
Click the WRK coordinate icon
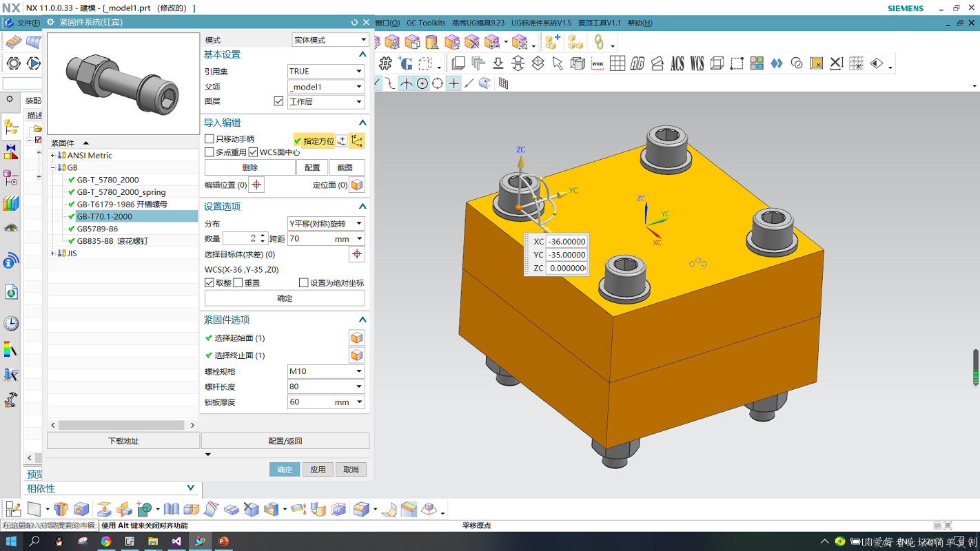pyautogui.click(x=598, y=63)
